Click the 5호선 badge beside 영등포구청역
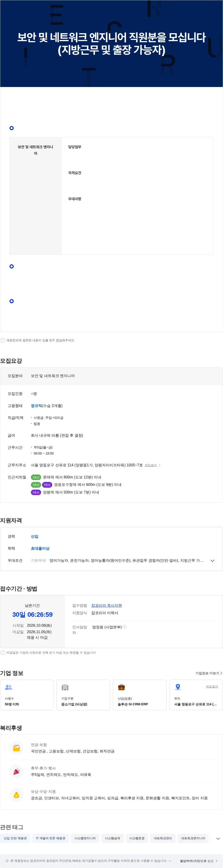 (x=47, y=484)
